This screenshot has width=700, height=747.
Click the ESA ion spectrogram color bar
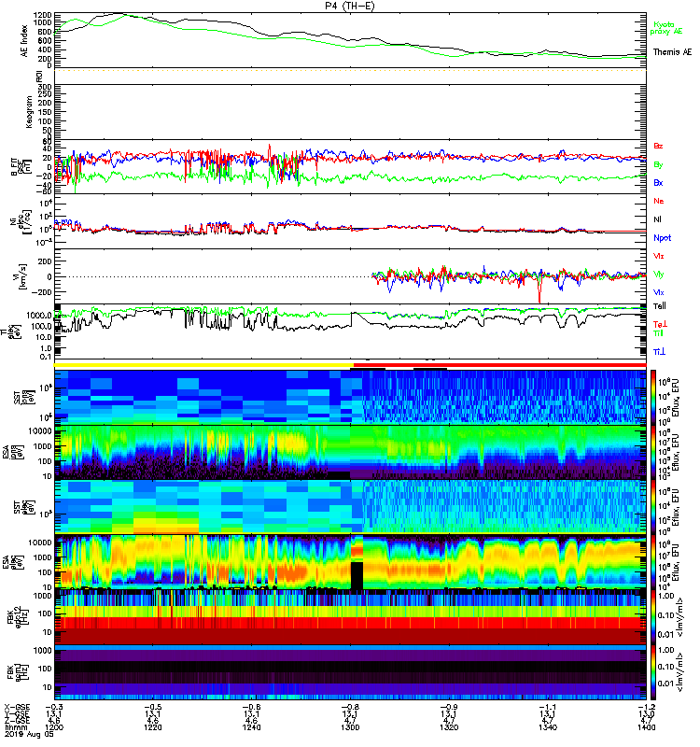[x=652, y=453]
